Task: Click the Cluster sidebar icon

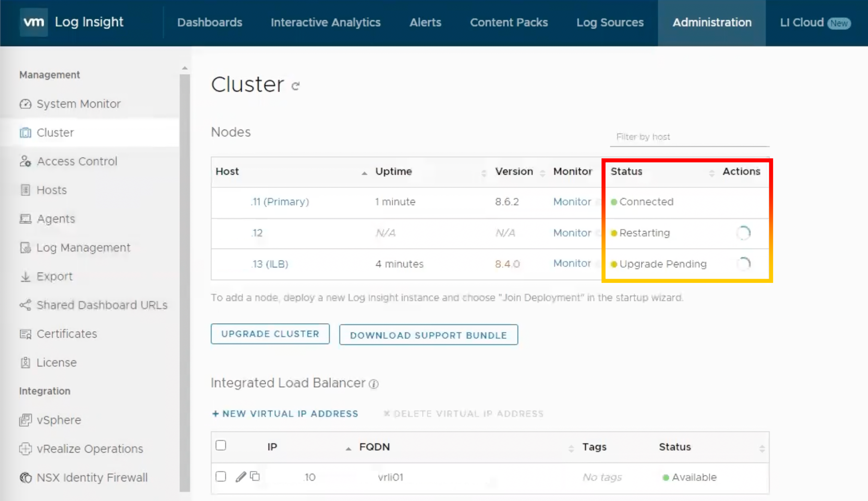Action: coord(26,132)
